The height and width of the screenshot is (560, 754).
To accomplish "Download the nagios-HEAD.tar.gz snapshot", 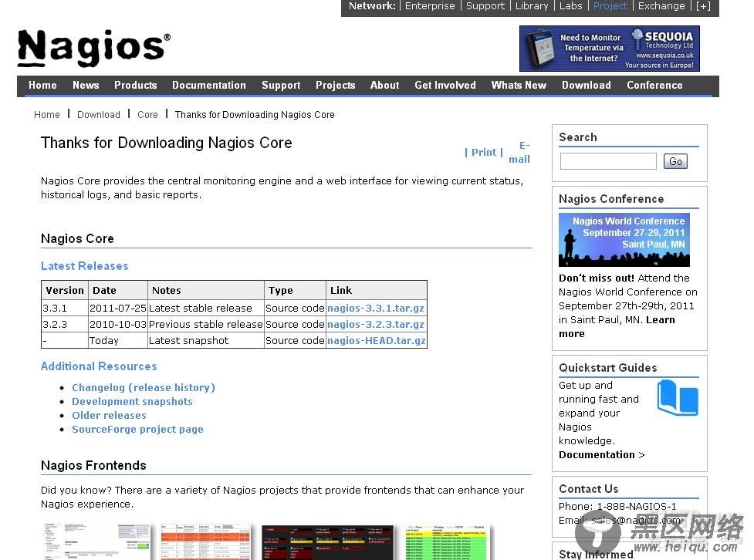I will point(376,340).
